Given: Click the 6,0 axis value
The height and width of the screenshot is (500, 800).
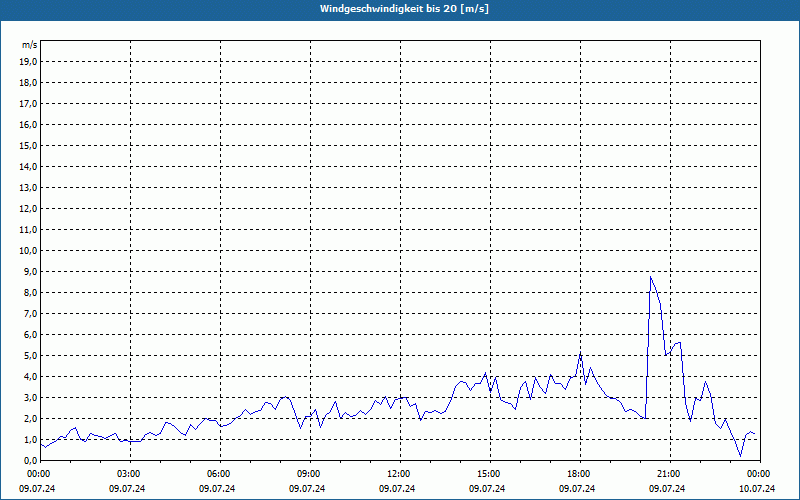Looking at the screenshot, I should [x=30, y=334].
